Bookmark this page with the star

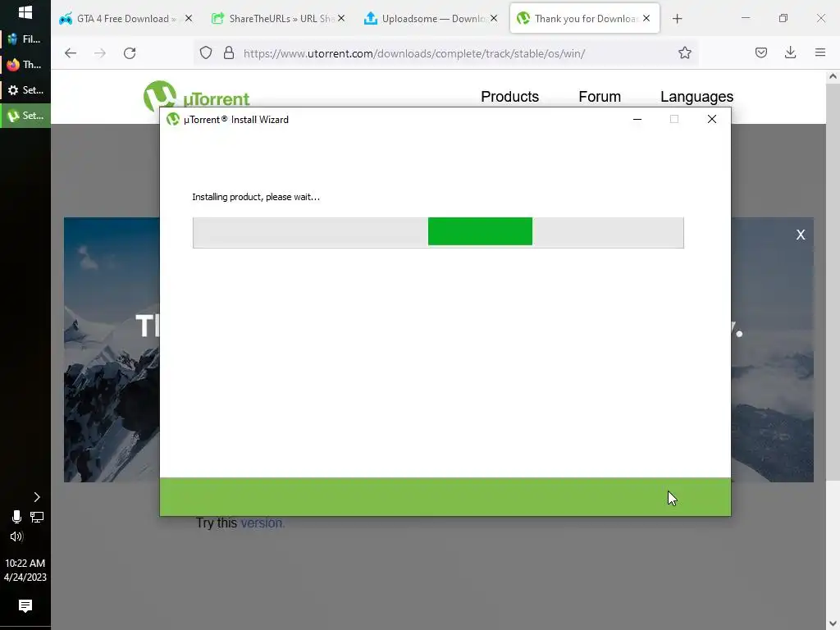pos(685,53)
